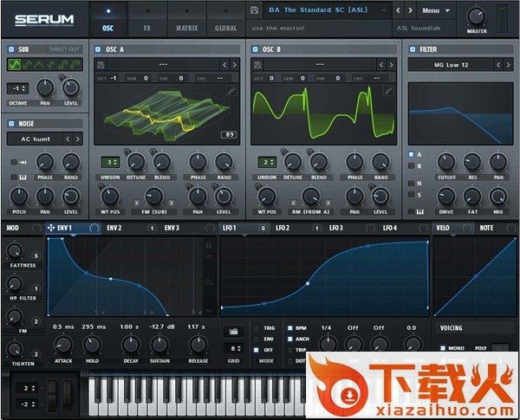
Task: Select next preset arrow
Action: (x=410, y=10)
